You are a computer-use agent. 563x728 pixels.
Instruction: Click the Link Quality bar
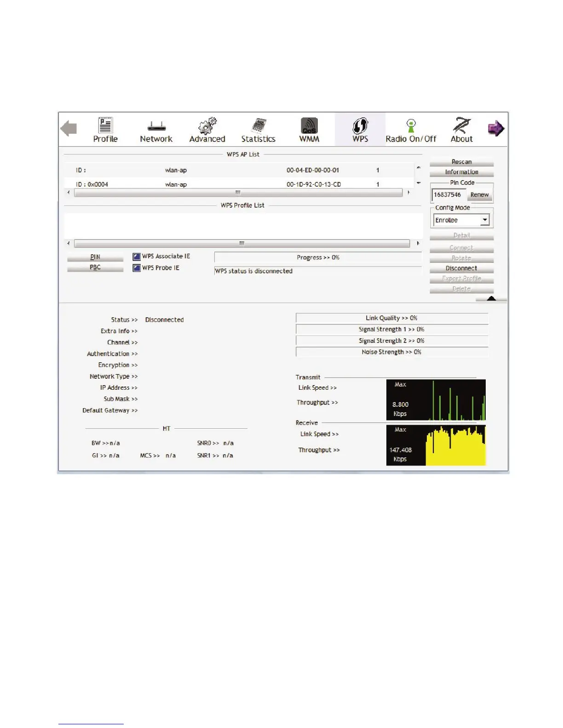(x=392, y=318)
